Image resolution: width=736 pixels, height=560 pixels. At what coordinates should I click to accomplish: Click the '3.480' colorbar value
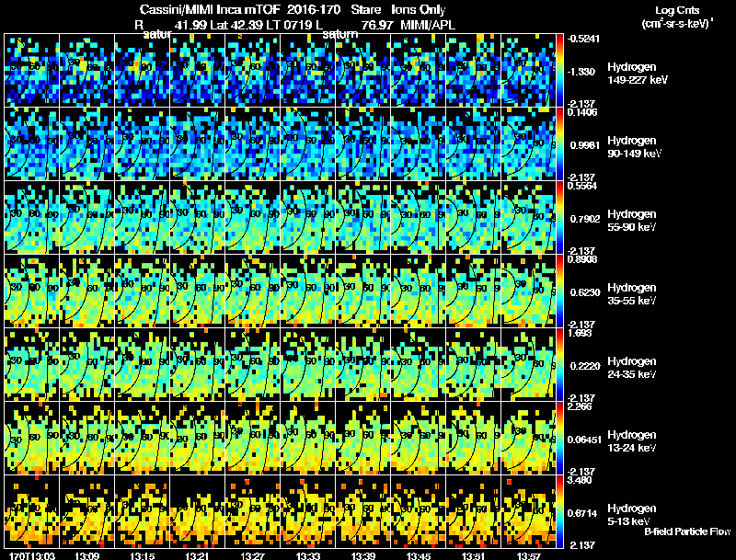[581, 480]
